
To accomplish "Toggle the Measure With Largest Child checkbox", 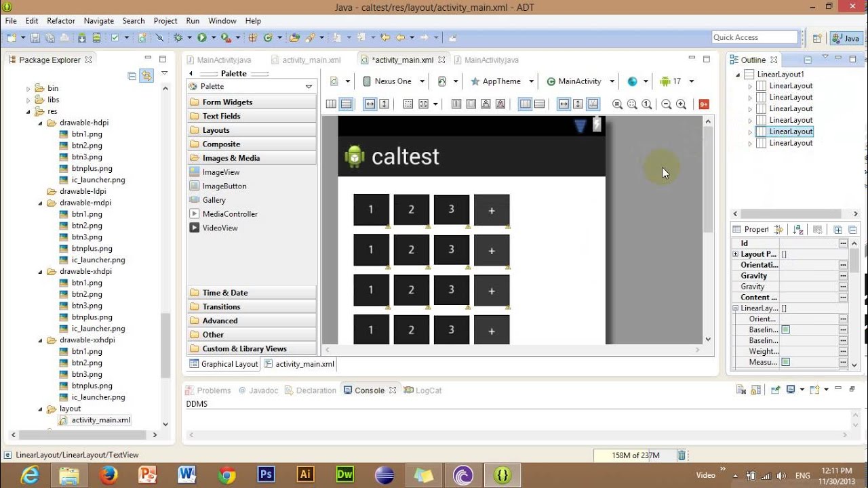I will [786, 363].
